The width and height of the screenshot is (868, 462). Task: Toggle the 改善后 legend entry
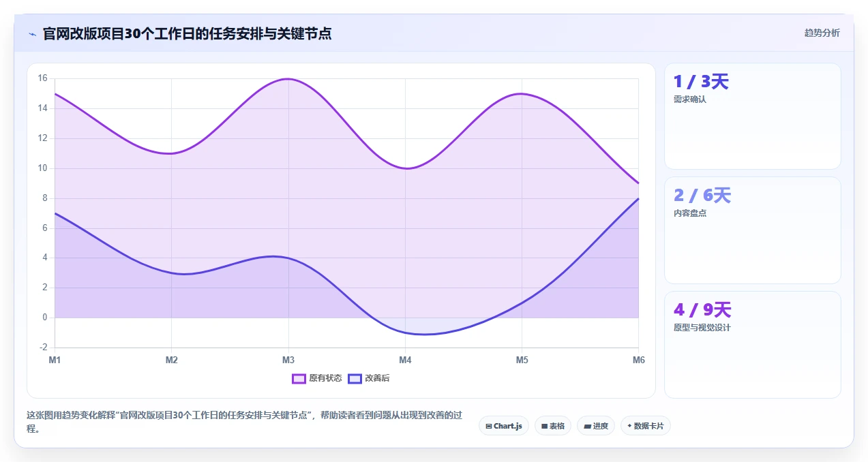click(x=369, y=378)
